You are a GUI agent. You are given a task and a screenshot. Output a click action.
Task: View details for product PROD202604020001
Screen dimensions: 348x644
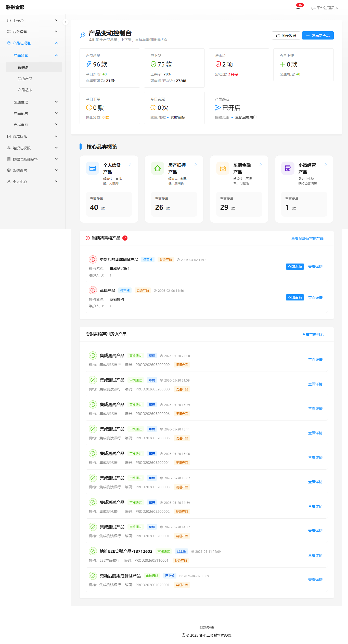coord(315,580)
